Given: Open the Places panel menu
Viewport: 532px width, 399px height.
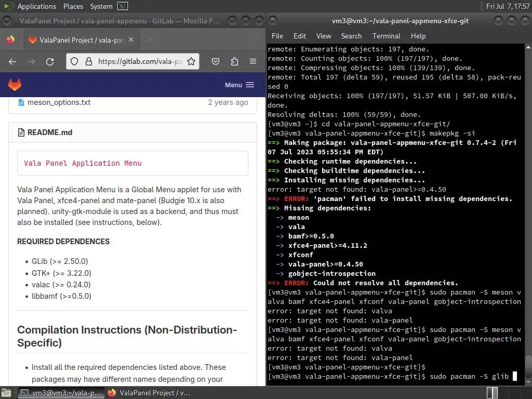Looking at the screenshot, I should 73,6.
